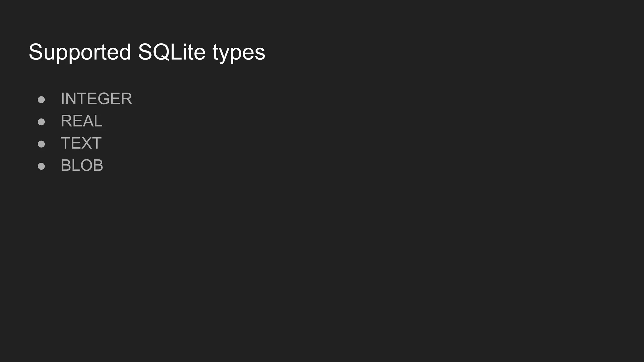The width and height of the screenshot is (644, 362).
Task: Click the capital S of "Supported"
Action: (36, 52)
